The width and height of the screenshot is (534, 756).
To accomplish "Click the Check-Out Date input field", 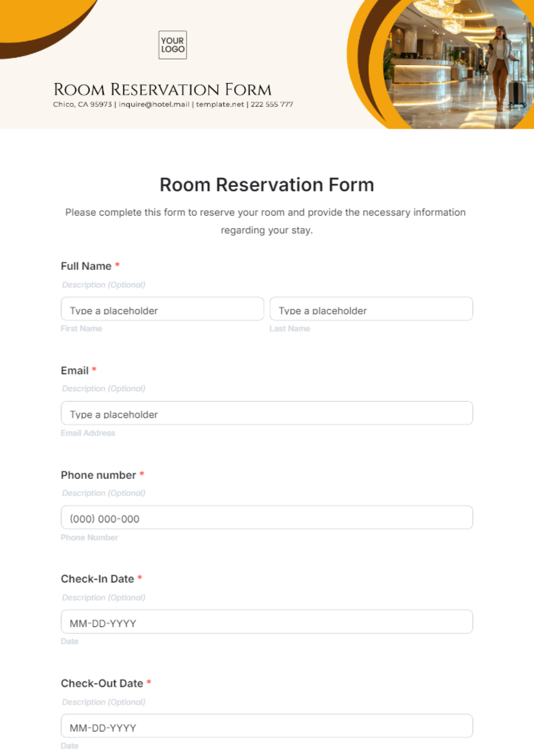I will pyautogui.click(x=267, y=726).
